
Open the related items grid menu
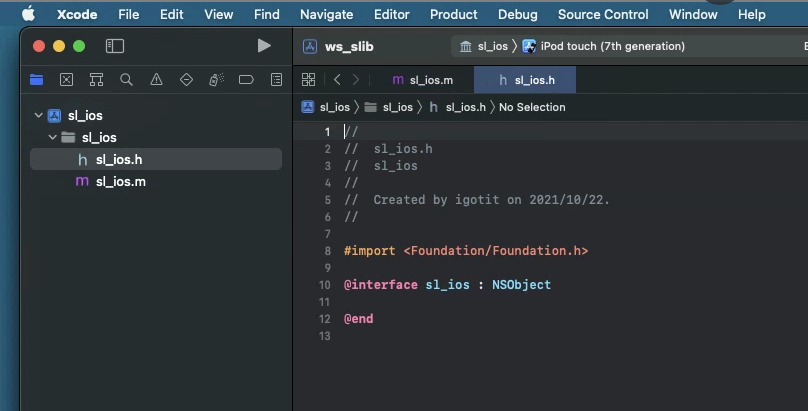[x=308, y=79]
